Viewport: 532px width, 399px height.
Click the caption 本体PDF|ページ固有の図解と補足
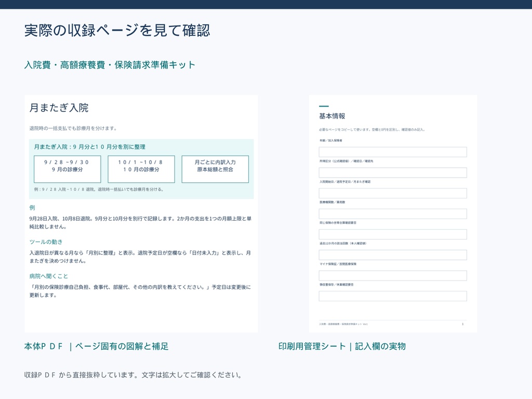pyautogui.click(x=96, y=347)
